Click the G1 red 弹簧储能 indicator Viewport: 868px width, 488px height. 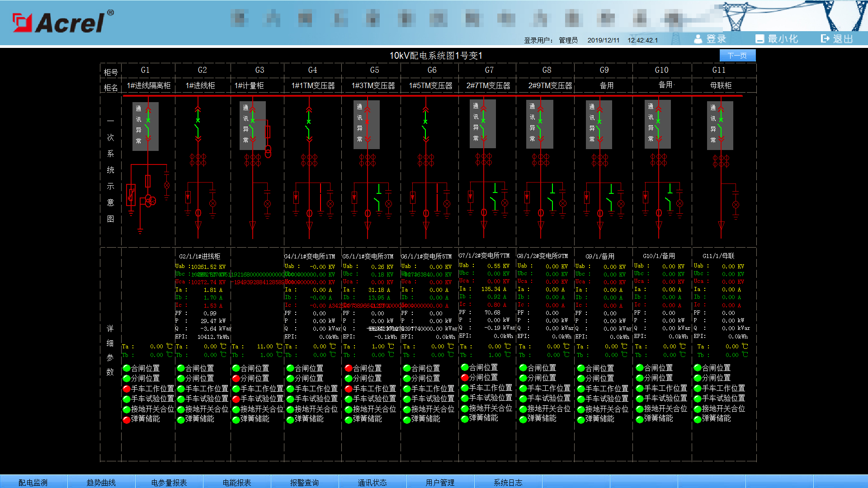[x=127, y=419]
